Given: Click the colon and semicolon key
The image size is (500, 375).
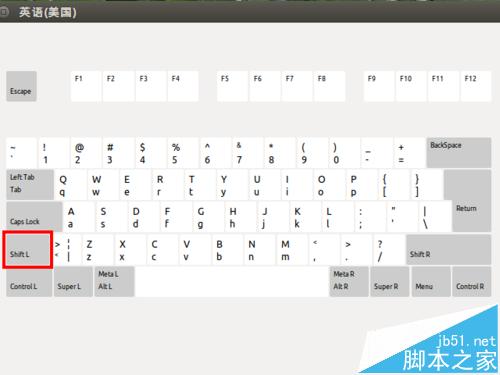Looking at the screenshot, I should 369,217.
